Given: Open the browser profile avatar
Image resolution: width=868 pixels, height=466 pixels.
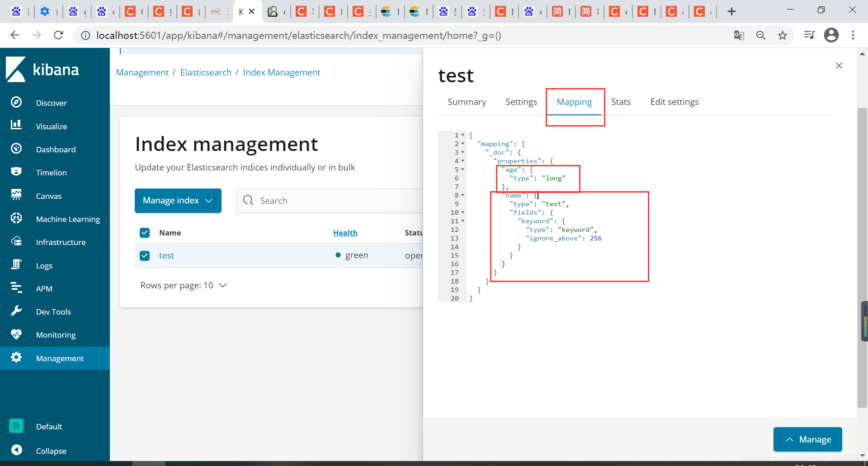Looking at the screenshot, I should tap(831, 35).
